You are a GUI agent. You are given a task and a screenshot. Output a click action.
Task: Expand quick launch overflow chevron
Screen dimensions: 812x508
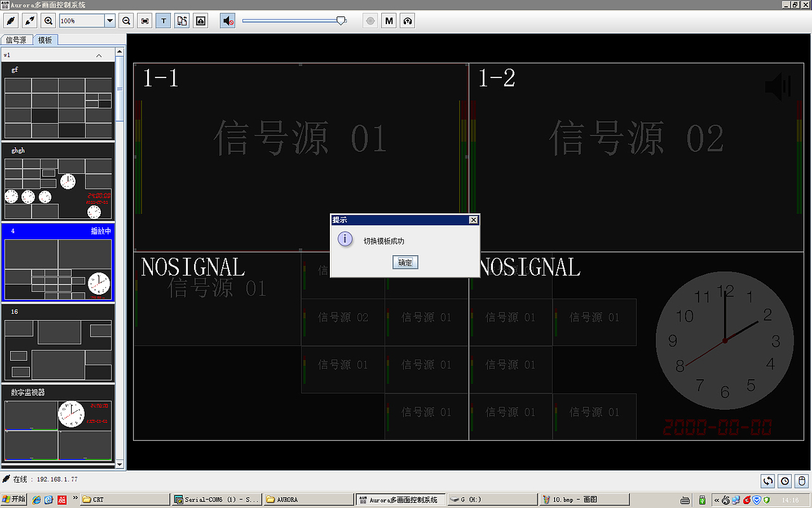pyautogui.click(x=76, y=498)
